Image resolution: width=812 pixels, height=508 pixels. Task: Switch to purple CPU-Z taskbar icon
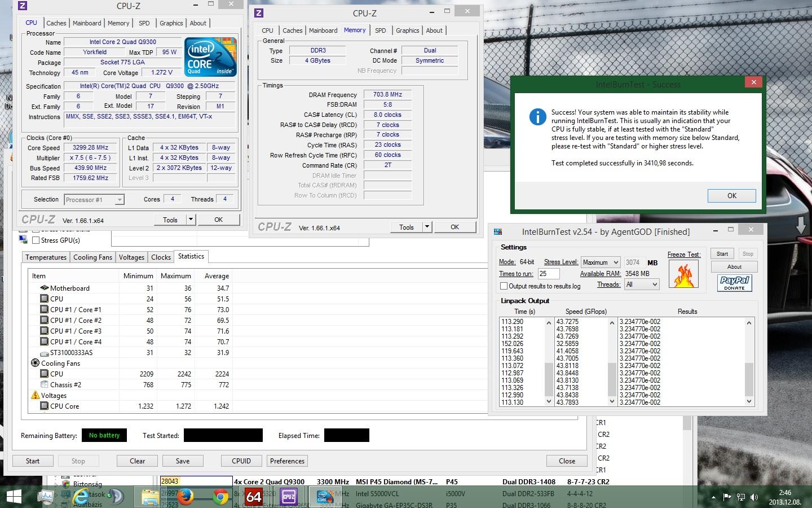289,497
